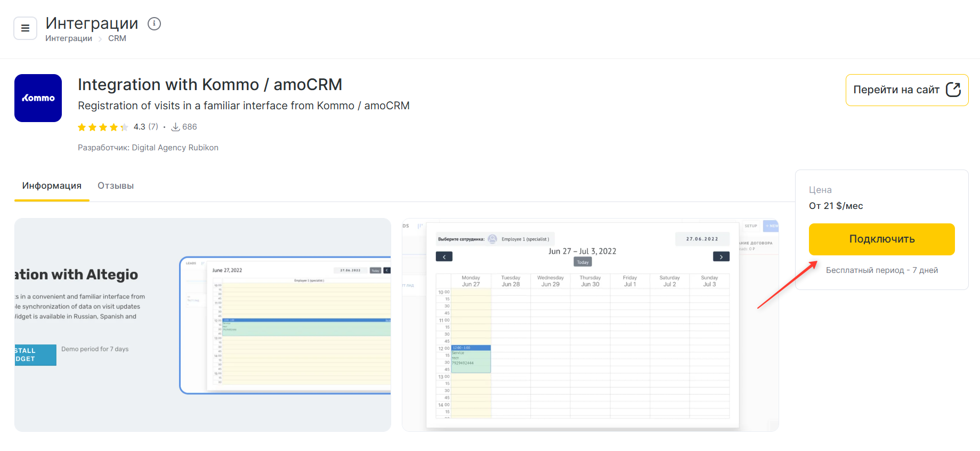This screenshot has height=451, width=980.
Task: Open the Интеграции breadcrumb link
Action: (69, 38)
